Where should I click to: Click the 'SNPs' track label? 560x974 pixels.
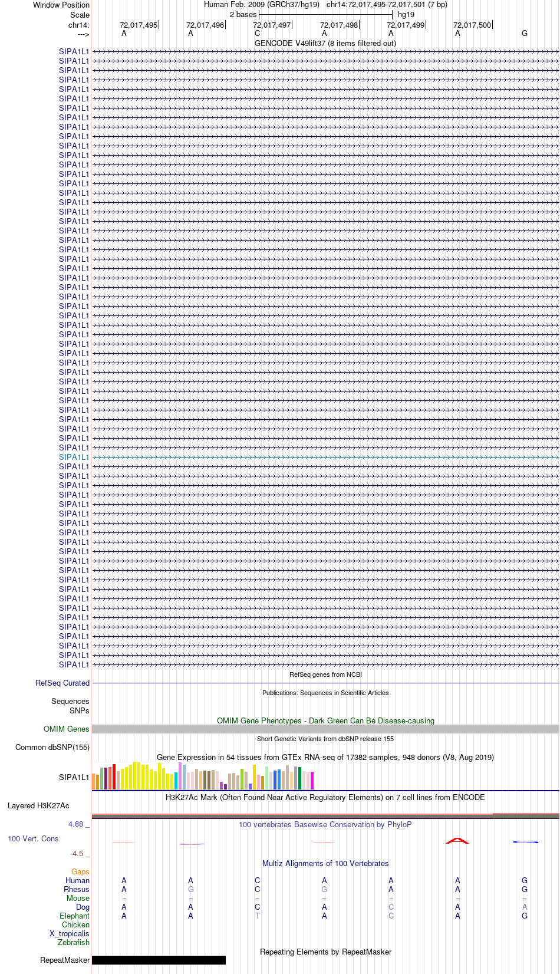click(x=80, y=710)
